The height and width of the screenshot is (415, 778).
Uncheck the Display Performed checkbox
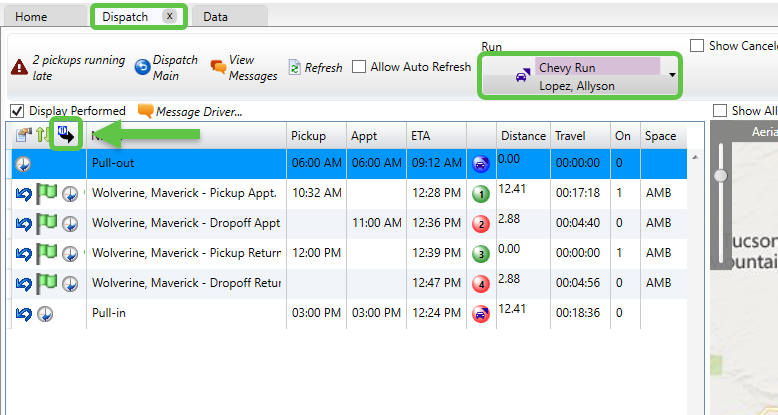[x=17, y=111]
